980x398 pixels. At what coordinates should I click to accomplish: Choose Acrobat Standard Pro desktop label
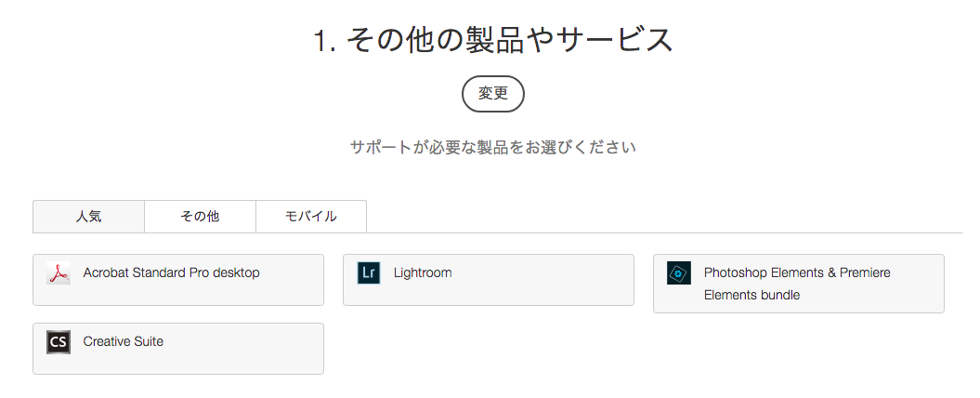point(171,273)
